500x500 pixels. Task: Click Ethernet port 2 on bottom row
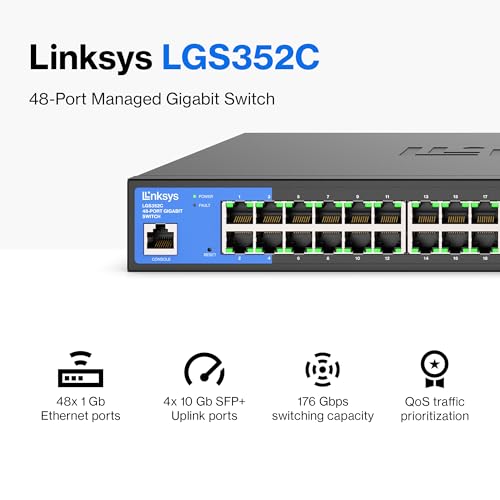point(240,242)
